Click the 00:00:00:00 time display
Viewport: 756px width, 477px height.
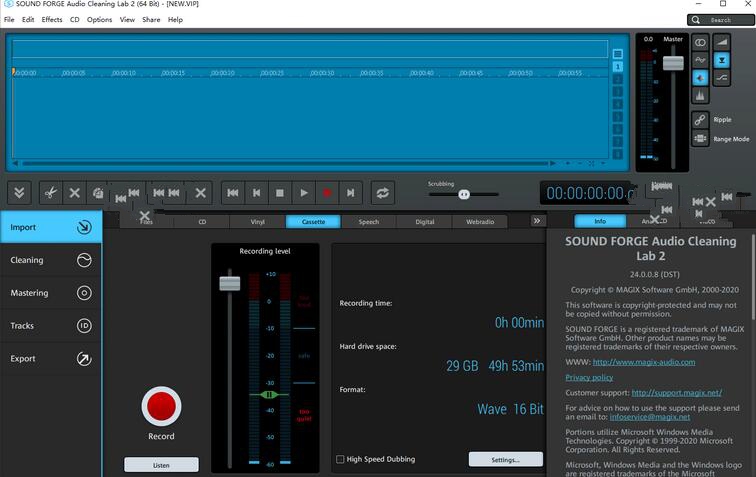(x=587, y=193)
